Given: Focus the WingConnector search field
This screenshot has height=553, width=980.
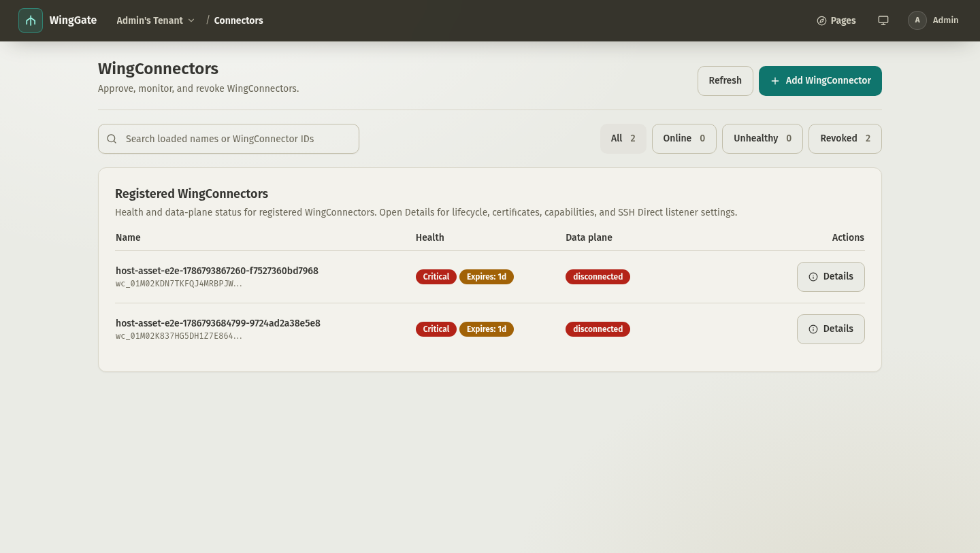Looking at the screenshot, I should click(x=229, y=139).
